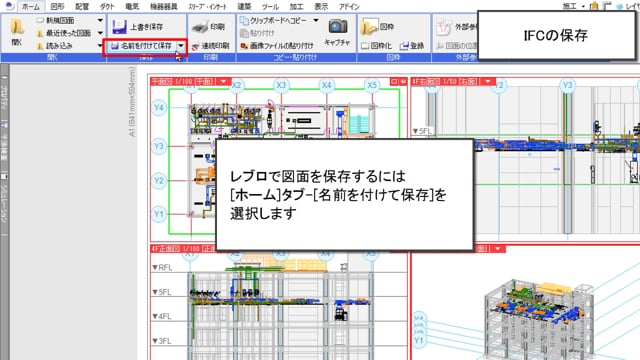
Task: Click the icon beside the house icon
Action: [607, 6]
